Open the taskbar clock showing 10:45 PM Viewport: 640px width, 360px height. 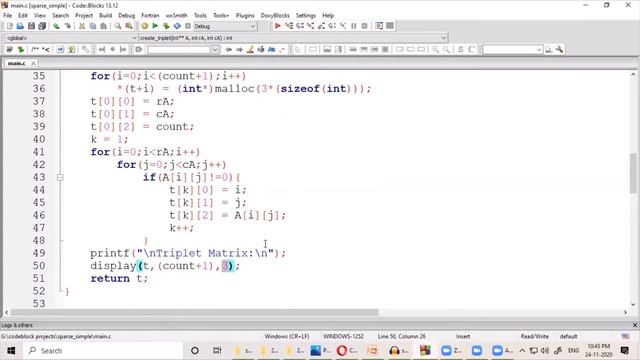(x=598, y=351)
